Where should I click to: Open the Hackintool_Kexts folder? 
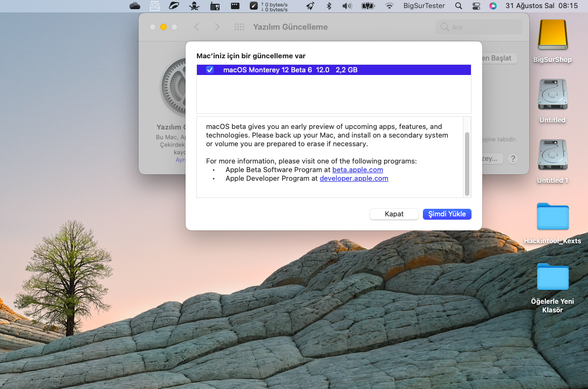552,217
